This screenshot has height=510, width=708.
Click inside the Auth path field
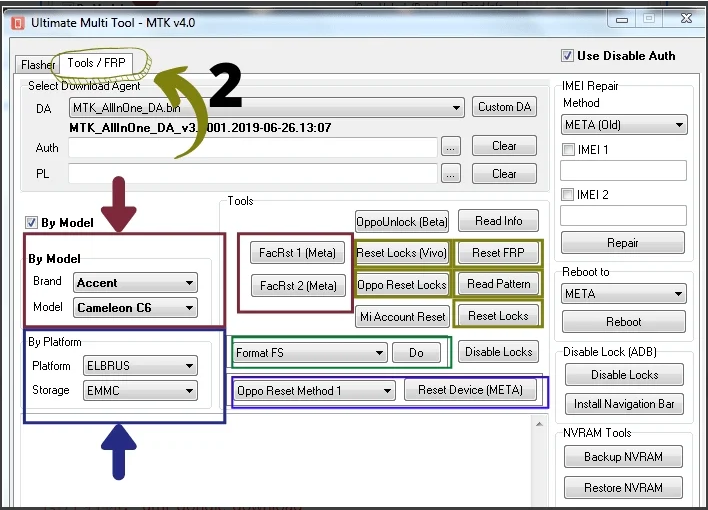pos(253,147)
